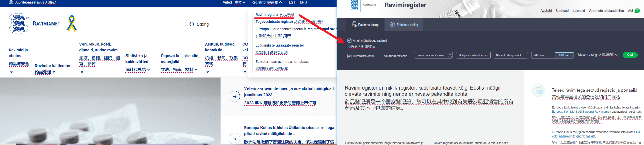
Task: Click the green Otsi search button
Action: tap(630, 55)
